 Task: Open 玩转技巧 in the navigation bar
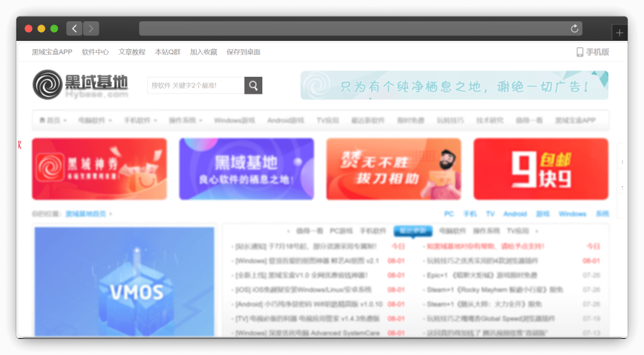tap(450, 120)
